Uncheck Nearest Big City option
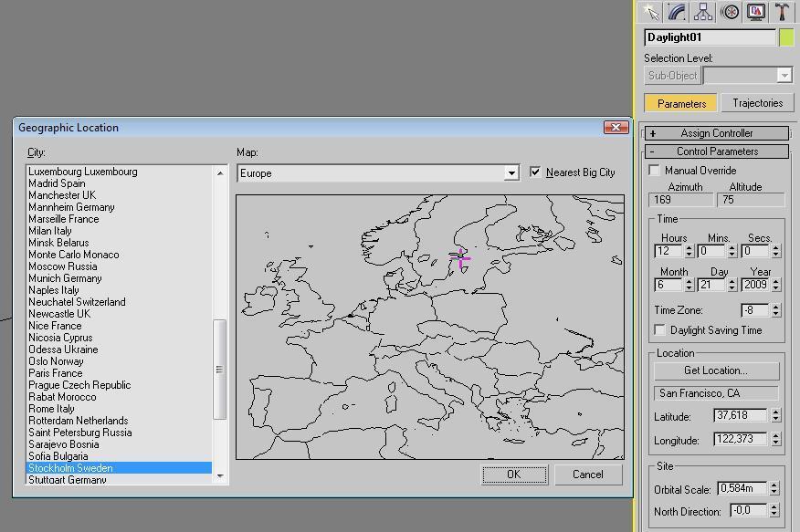This screenshot has width=800, height=532. point(534,172)
